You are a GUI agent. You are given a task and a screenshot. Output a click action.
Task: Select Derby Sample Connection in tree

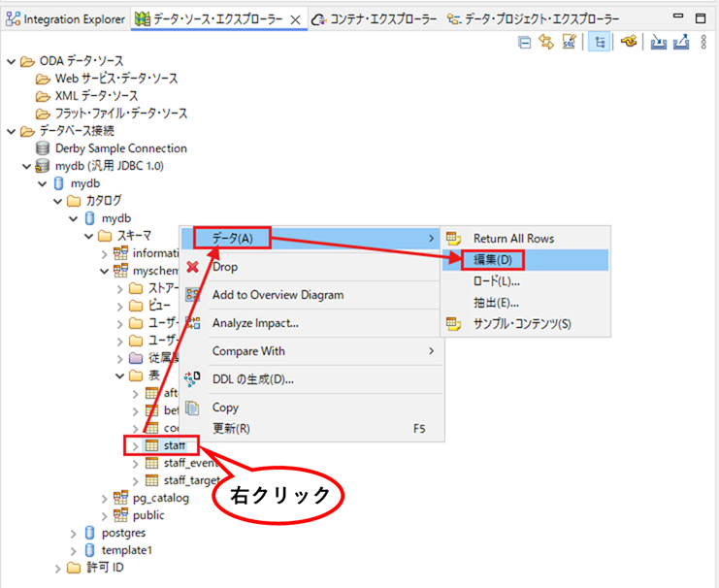120,148
